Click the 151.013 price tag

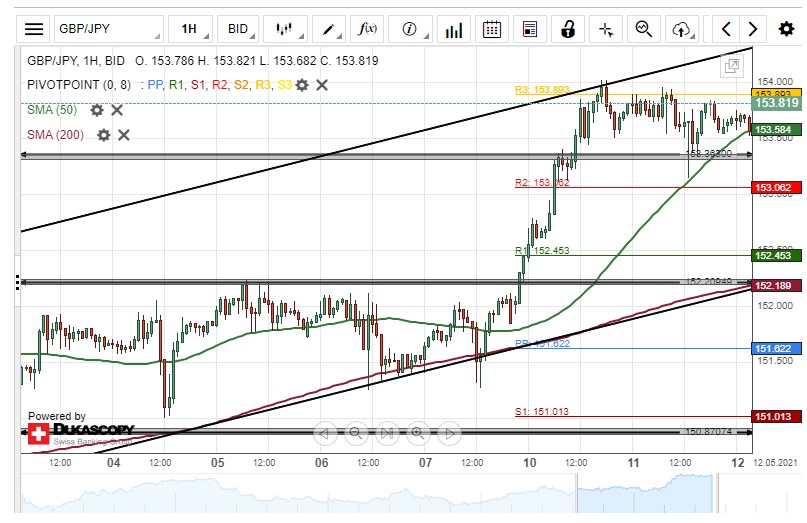777,416
